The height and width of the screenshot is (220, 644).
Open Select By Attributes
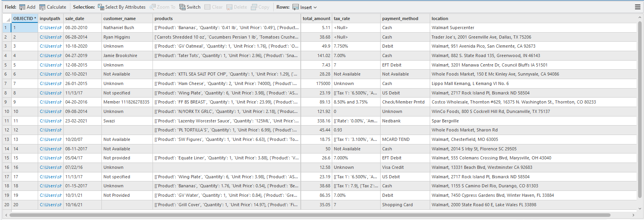click(101, 7)
